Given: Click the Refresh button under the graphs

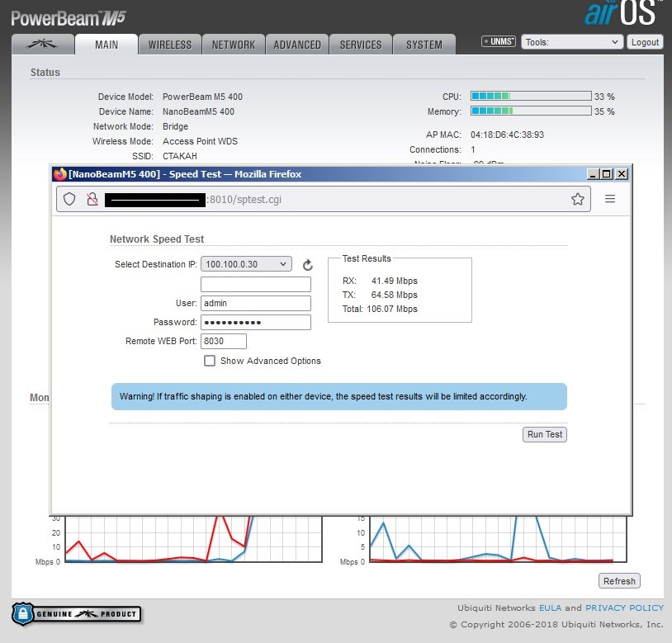Looking at the screenshot, I should pyautogui.click(x=619, y=581).
